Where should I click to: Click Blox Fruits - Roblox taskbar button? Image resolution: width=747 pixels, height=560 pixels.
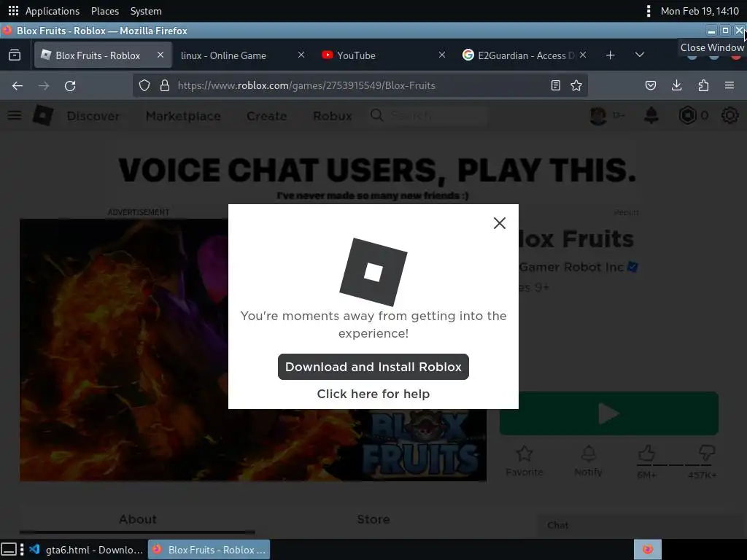click(x=209, y=550)
